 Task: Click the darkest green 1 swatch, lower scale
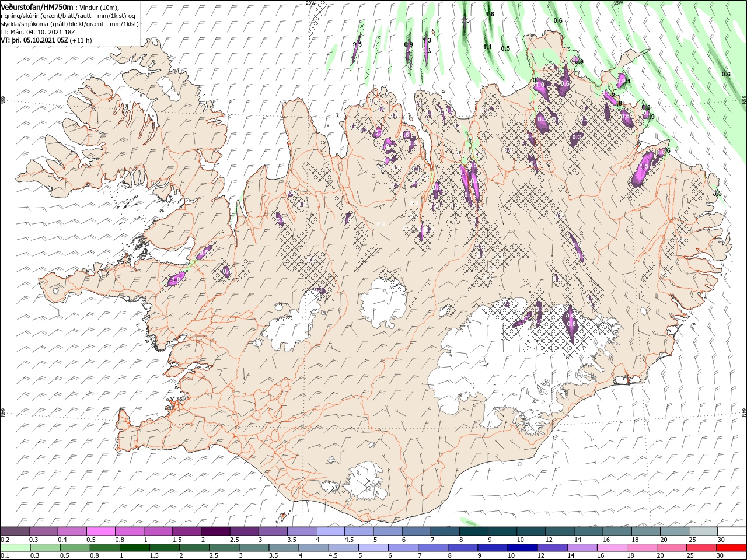[x=135, y=548]
